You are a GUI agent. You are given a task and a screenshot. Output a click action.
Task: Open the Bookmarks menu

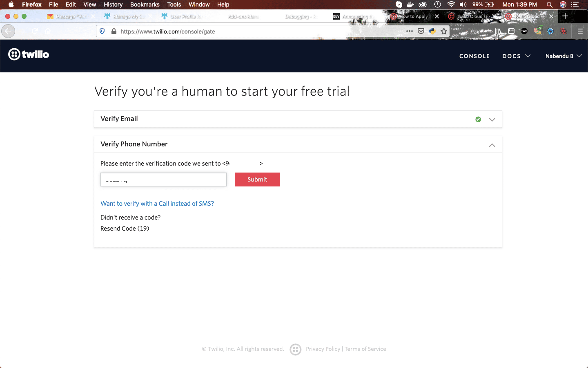(145, 4)
